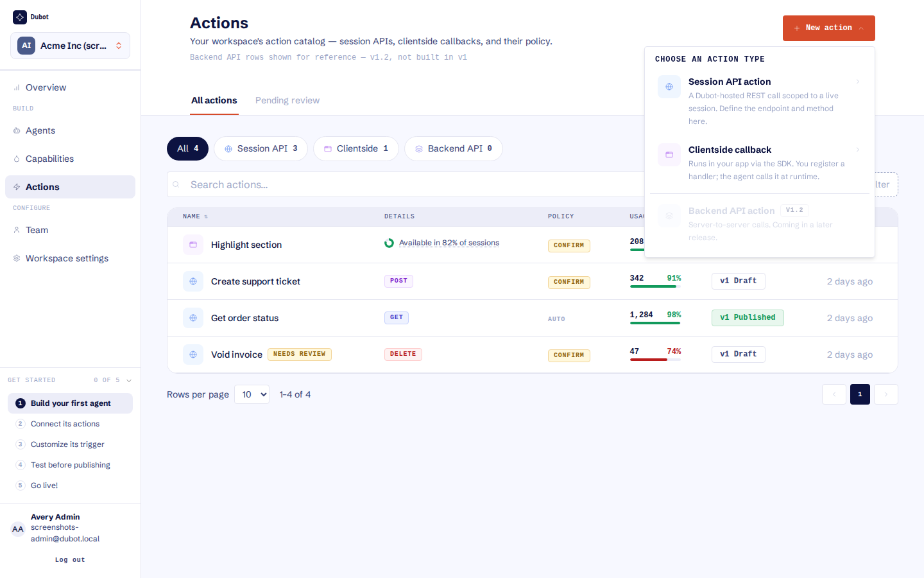Click the 74% usage progress bar
The height and width of the screenshot is (578, 924).
click(x=656, y=360)
